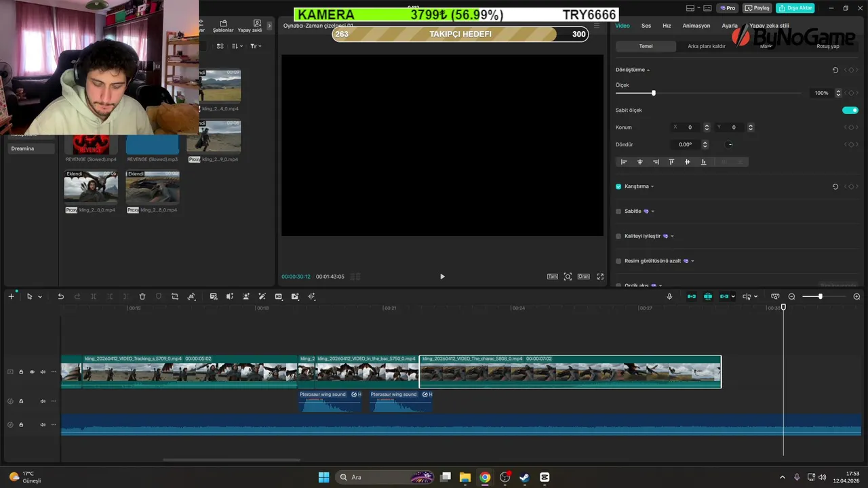Click the Dışa Aktar export button
868x488 pixels.
pyautogui.click(x=795, y=8)
